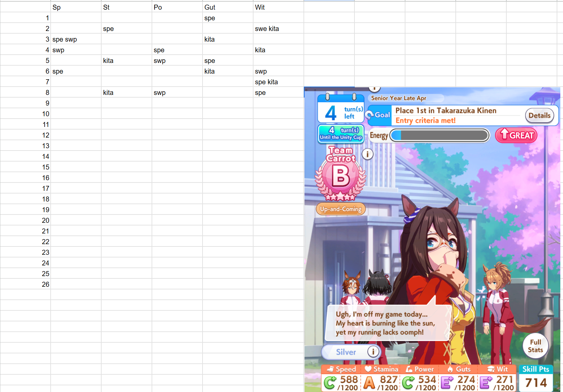563x392 pixels.
Task: Click the Guts value 274
Action: coord(466,380)
